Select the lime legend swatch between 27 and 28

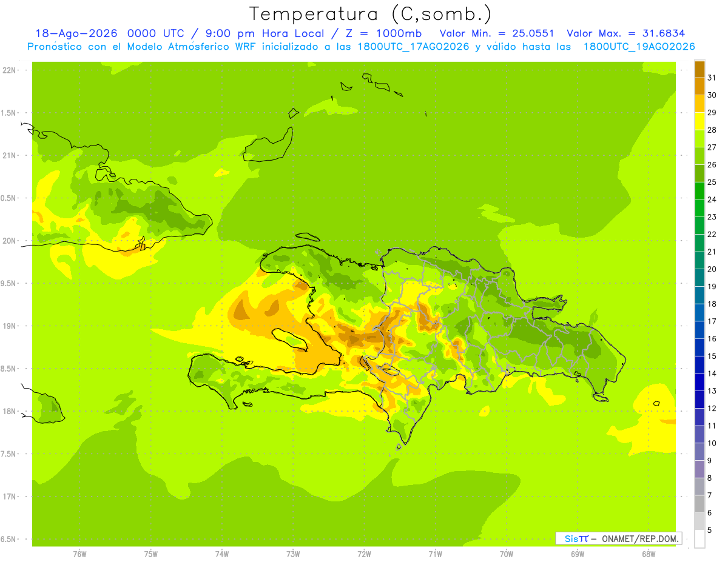(699, 138)
